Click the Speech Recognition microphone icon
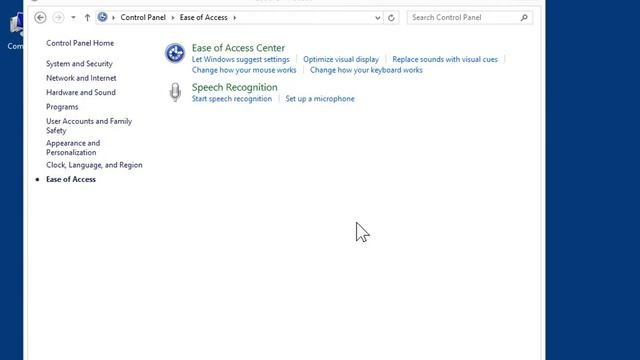The image size is (640, 360). point(175,92)
